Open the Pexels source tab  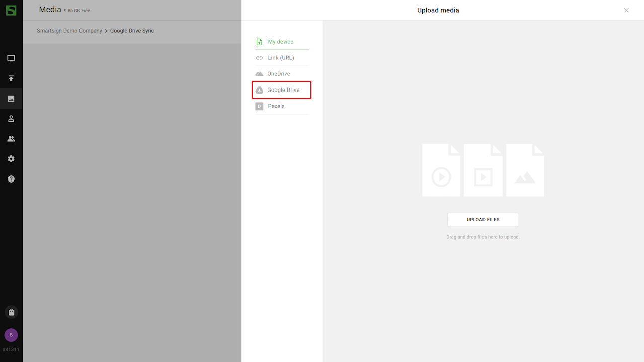(x=276, y=106)
